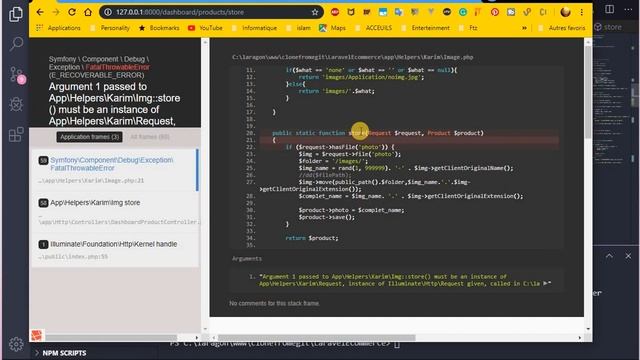Open the Maps bookmark

coord(333,28)
